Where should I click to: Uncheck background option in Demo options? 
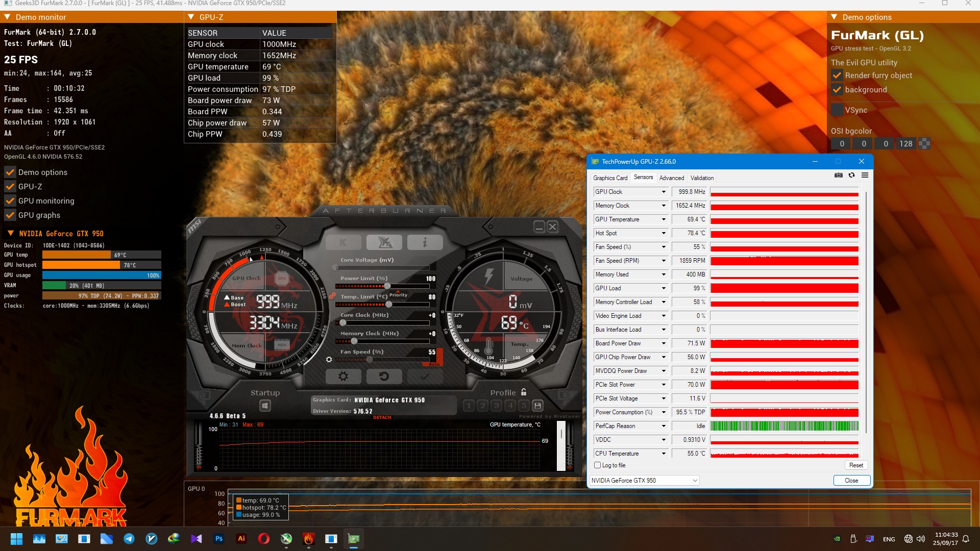[837, 90]
